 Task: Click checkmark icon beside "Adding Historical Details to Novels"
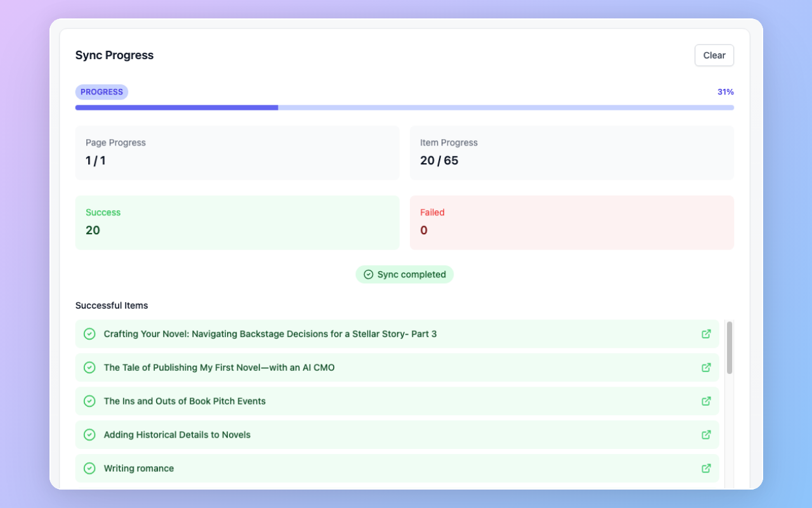point(89,434)
